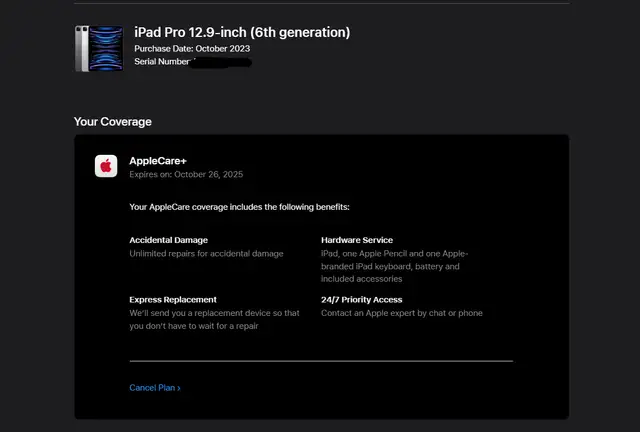Click the Purchase Date: October 2023 text
The height and width of the screenshot is (432, 640).
click(192, 49)
